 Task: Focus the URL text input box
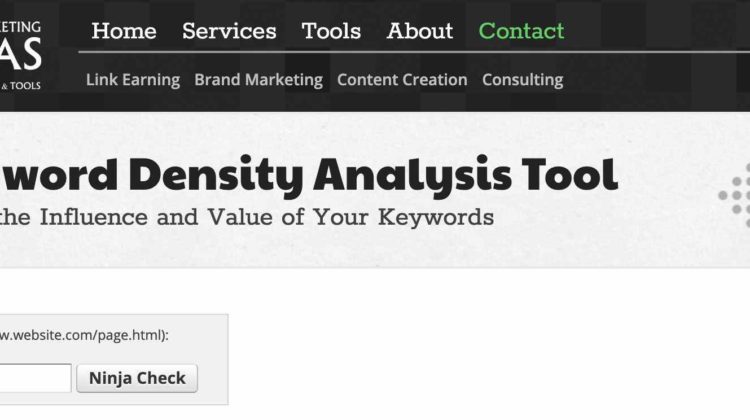click(35, 378)
